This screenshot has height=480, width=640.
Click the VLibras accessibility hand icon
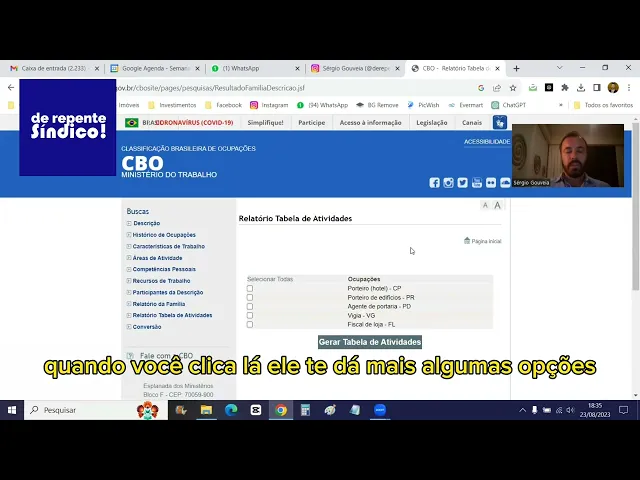pyautogui.click(x=500, y=122)
